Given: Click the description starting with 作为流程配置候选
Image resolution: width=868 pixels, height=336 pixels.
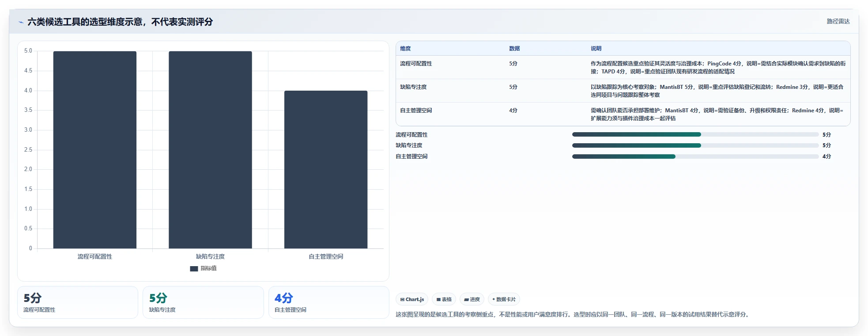Looking at the screenshot, I should [718, 68].
